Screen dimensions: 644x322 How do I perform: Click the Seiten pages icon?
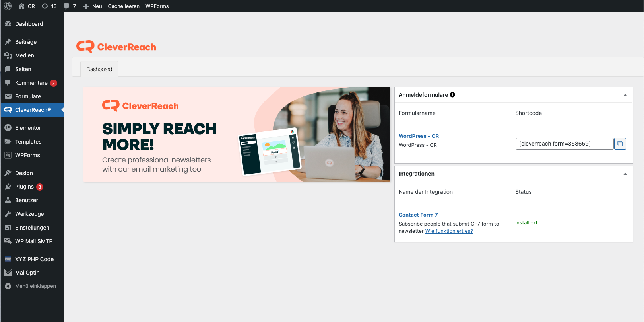coord(8,69)
